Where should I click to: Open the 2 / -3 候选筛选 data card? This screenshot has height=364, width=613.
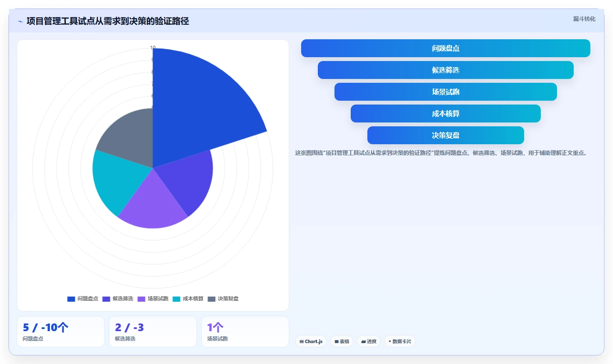(153, 332)
